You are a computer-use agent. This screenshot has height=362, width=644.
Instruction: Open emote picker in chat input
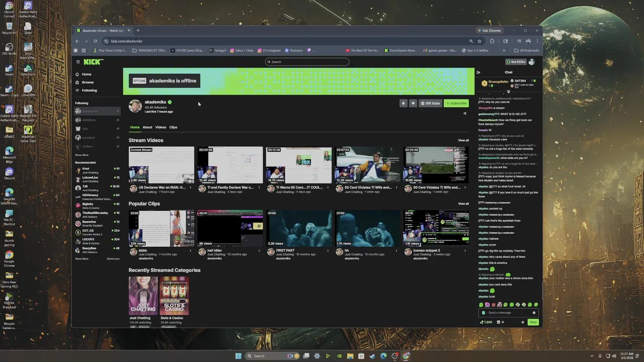pos(534,313)
